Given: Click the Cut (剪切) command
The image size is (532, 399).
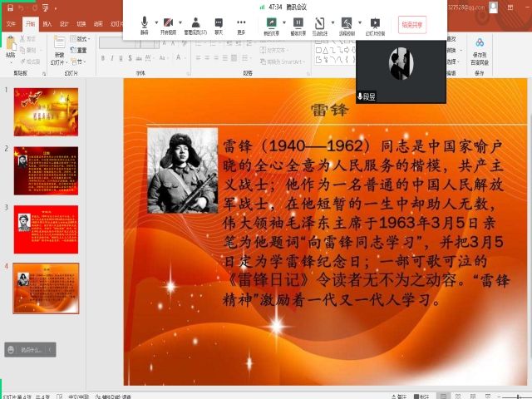Looking at the screenshot, I should click(x=28, y=39).
